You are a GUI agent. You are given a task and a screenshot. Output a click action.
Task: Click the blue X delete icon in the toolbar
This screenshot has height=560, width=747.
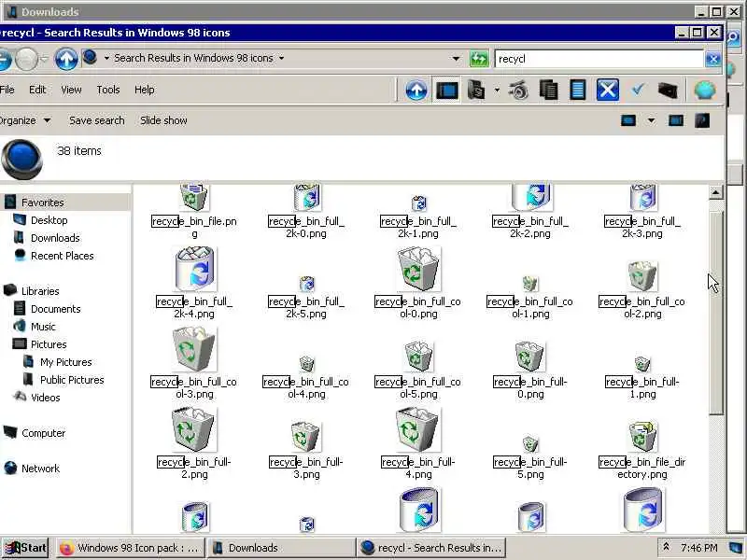point(608,90)
